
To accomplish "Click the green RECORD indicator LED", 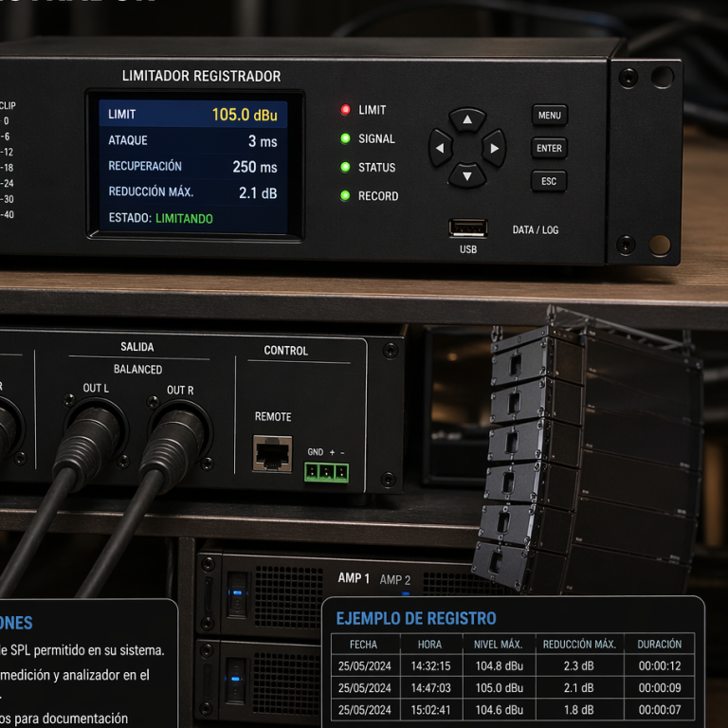I will coord(346,196).
